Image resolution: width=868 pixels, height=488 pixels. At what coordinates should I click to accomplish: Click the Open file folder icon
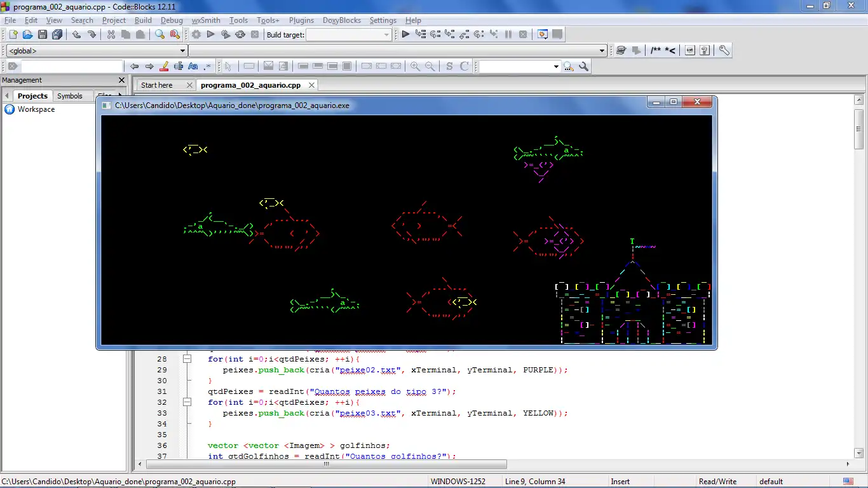[27, 34]
